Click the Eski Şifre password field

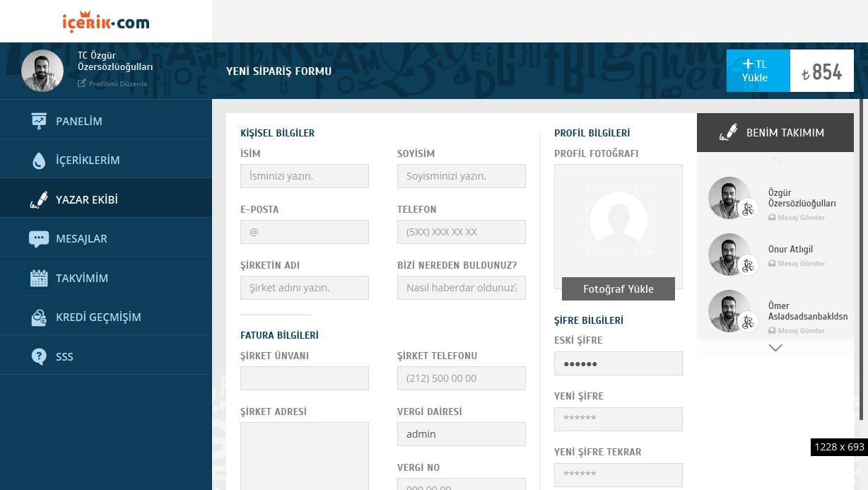[618, 363]
